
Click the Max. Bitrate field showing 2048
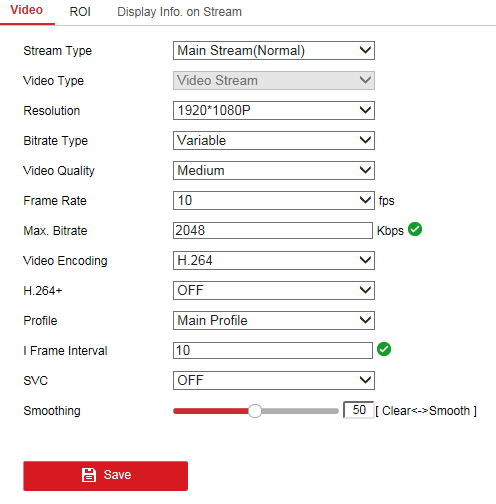(x=273, y=231)
